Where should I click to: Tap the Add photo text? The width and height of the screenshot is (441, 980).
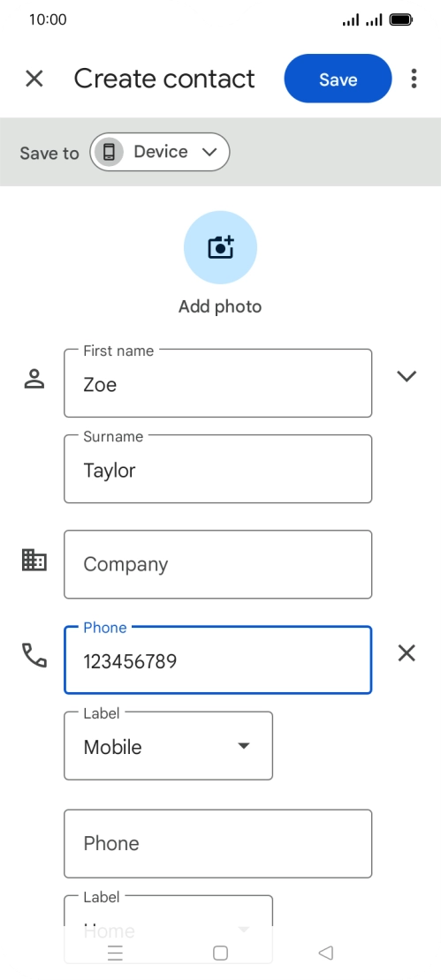220,307
